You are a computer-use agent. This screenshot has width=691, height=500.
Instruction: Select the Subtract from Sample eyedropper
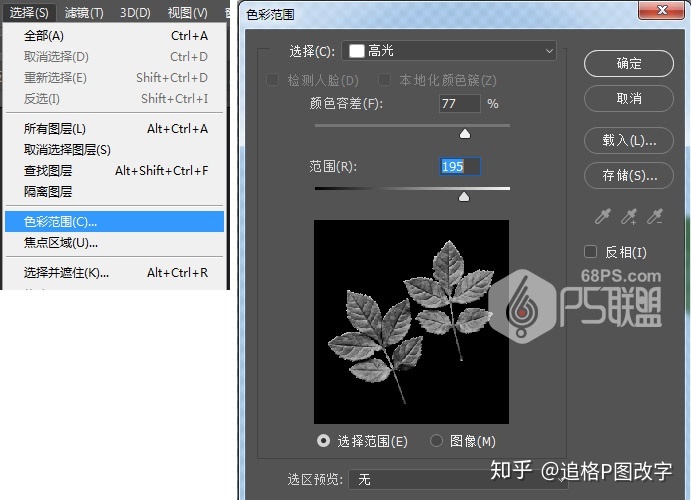[655, 216]
